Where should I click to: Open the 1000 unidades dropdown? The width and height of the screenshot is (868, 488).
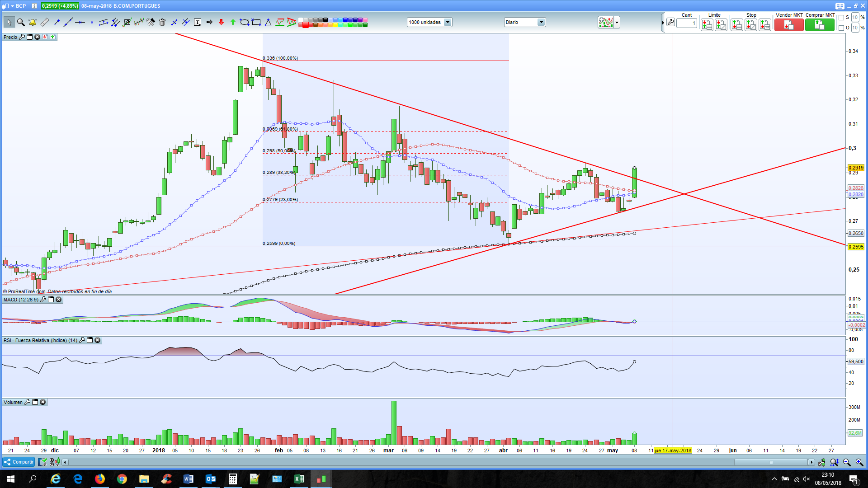pyautogui.click(x=448, y=22)
